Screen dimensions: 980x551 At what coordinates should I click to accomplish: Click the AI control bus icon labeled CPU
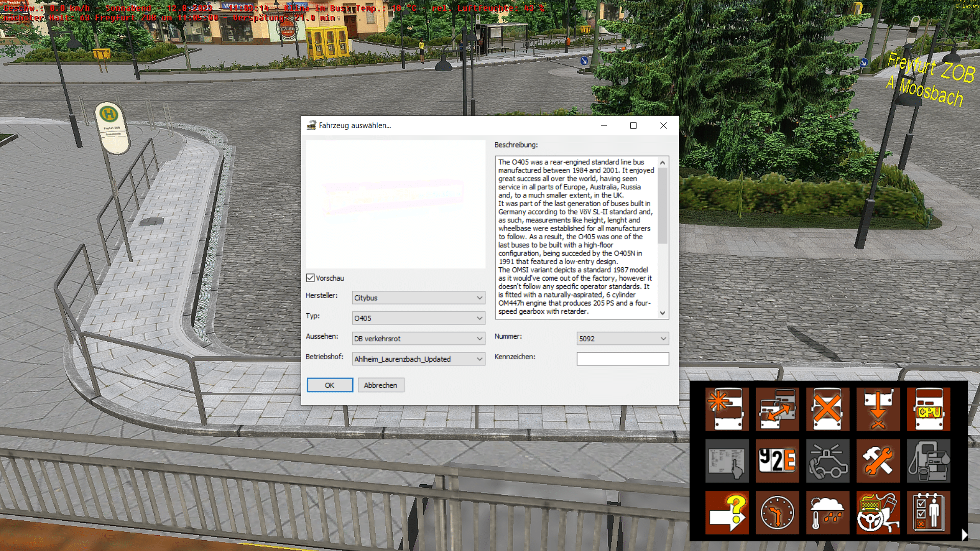[928, 409]
